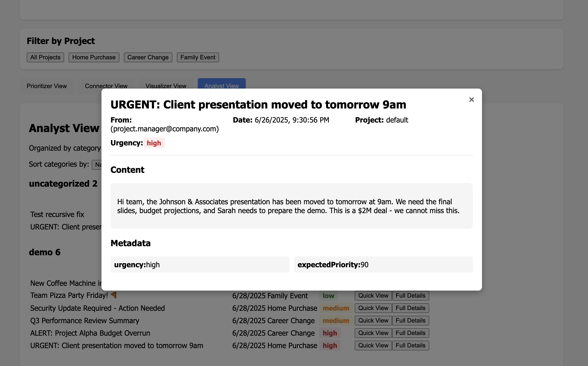
Task: Filter by All Projects
Action: (x=45, y=57)
